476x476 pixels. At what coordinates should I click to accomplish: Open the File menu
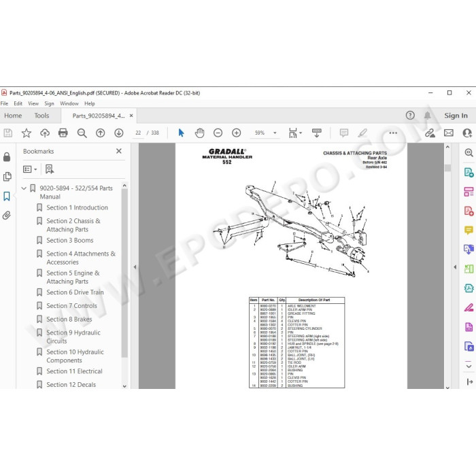(x=4, y=103)
